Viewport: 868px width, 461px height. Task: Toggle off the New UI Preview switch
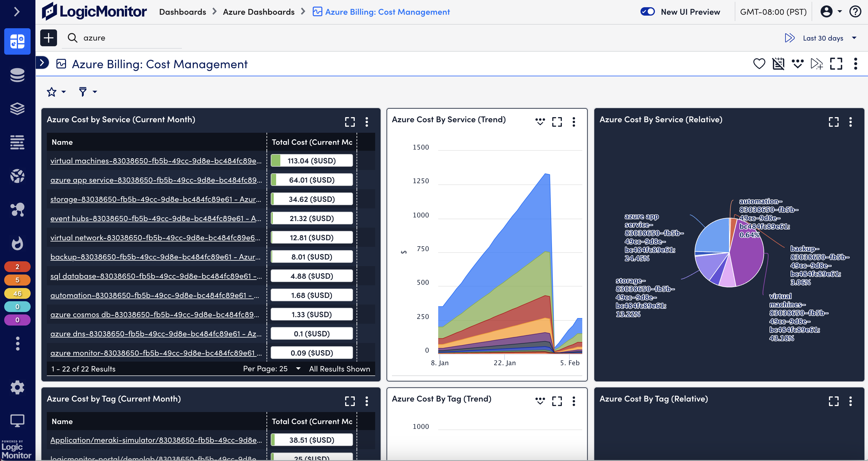tap(647, 11)
